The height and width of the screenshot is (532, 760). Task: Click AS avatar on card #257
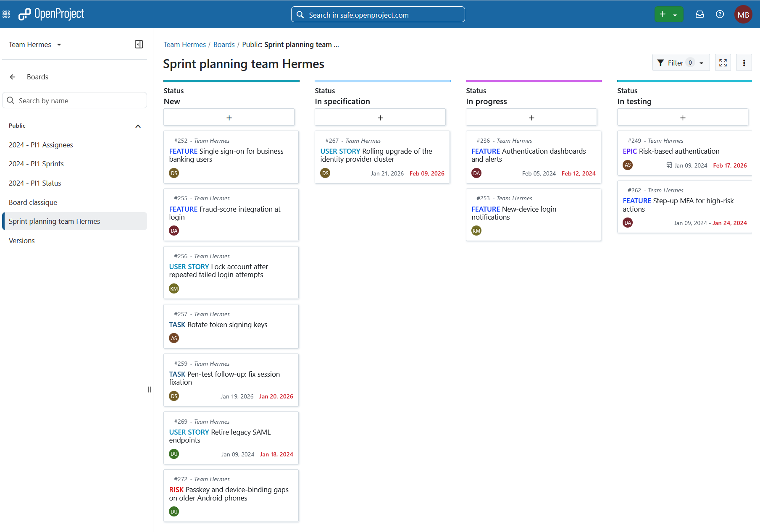pyautogui.click(x=174, y=338)
